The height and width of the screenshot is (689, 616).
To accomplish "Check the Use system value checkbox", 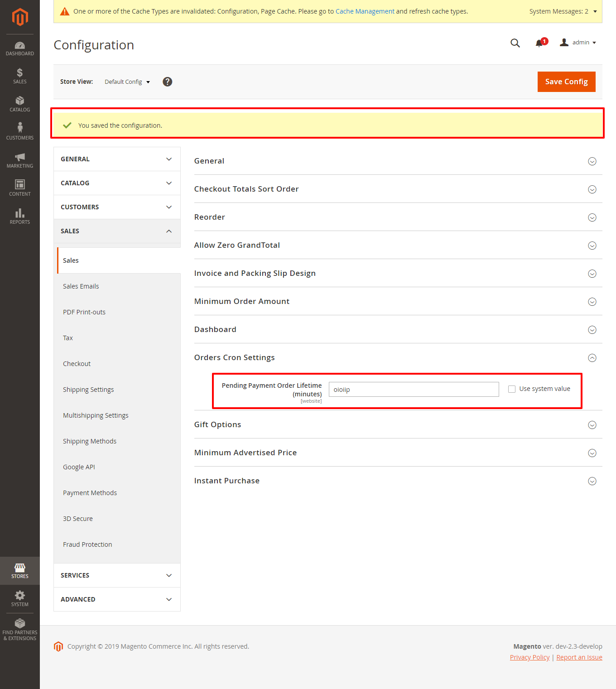I will pos(511,389).
